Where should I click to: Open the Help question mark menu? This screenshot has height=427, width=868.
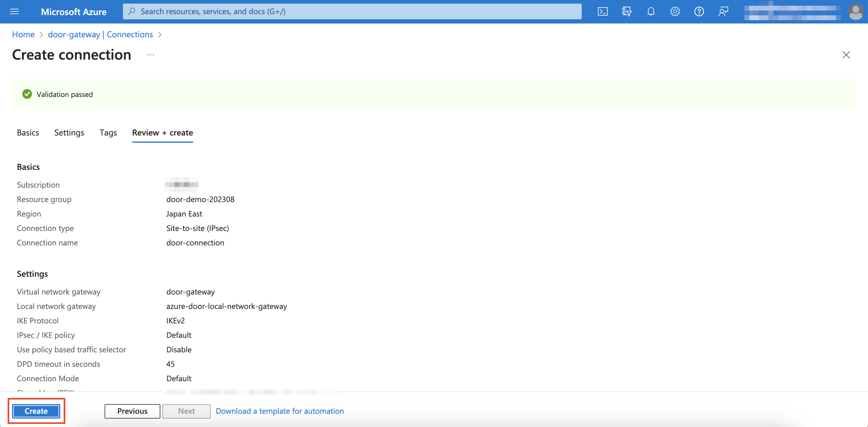tap(699, 12)
